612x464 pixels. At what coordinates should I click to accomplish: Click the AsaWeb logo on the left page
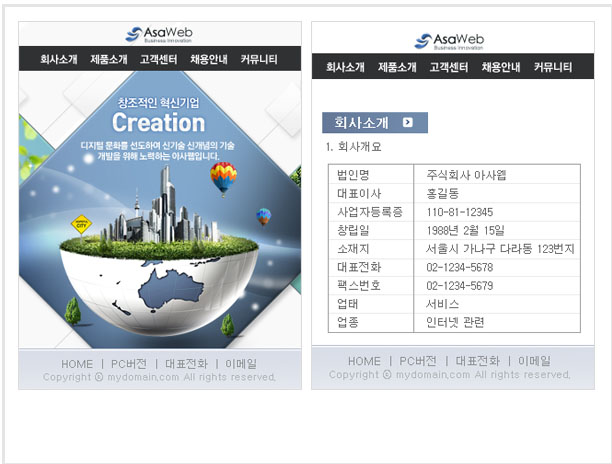click(159, 35)
